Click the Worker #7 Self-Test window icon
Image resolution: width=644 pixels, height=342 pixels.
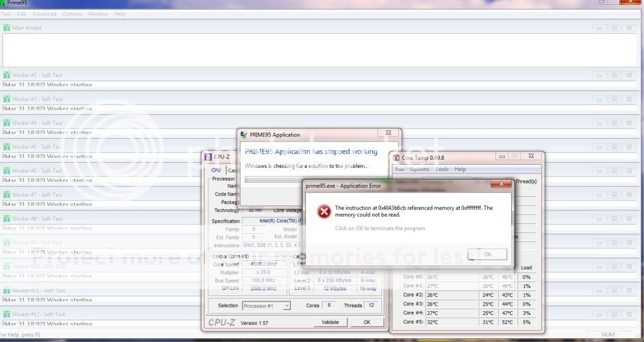[x=6, y=194]
